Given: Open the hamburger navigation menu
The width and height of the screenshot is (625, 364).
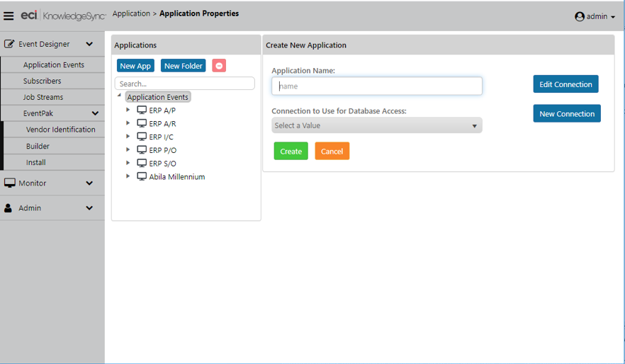Looking at the screenshot, I should tap(9, 16).
